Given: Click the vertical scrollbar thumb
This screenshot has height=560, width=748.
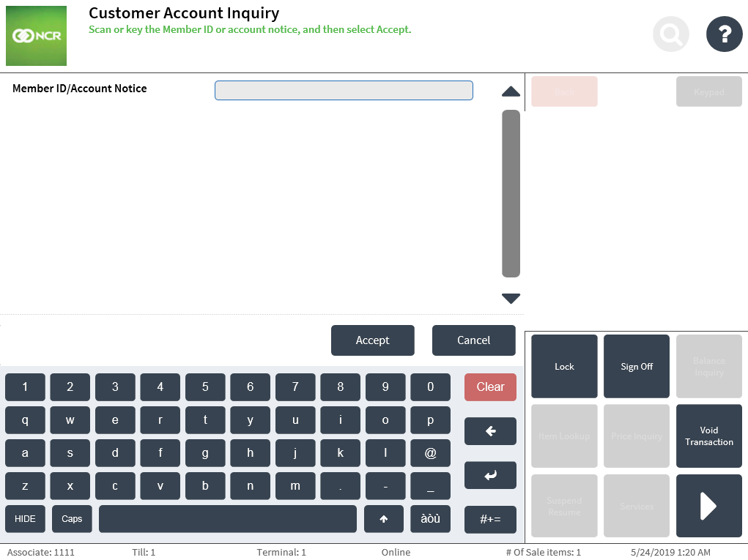Looking at the screenshot, I should click(511, 193).
